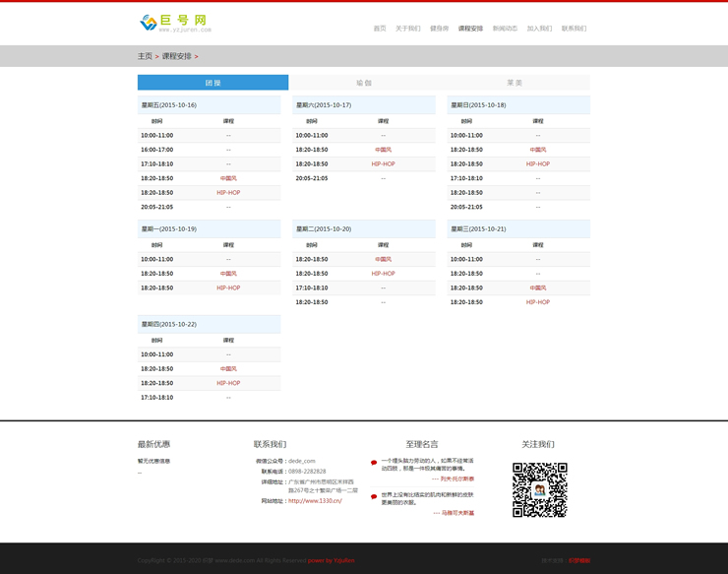Select 课程安排 in the top navigation
Viewport: 728px width, 574px height.
(470, 29)
